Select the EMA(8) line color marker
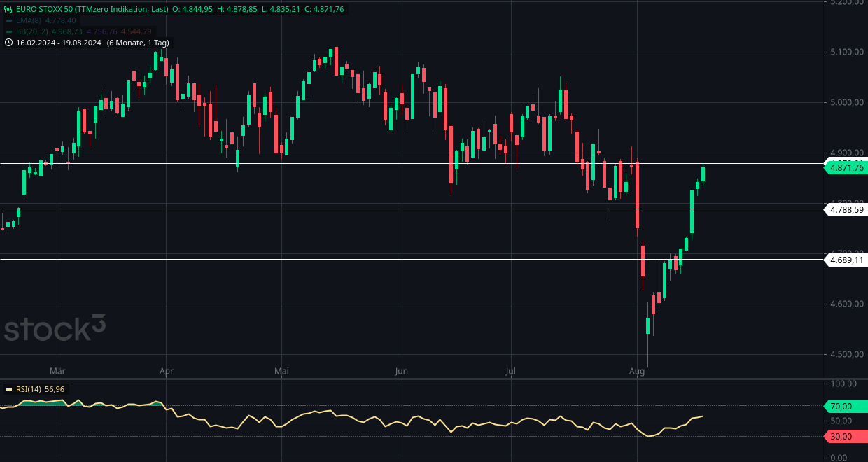Screen dimensions: 868x462 click(x=8, y=21)
